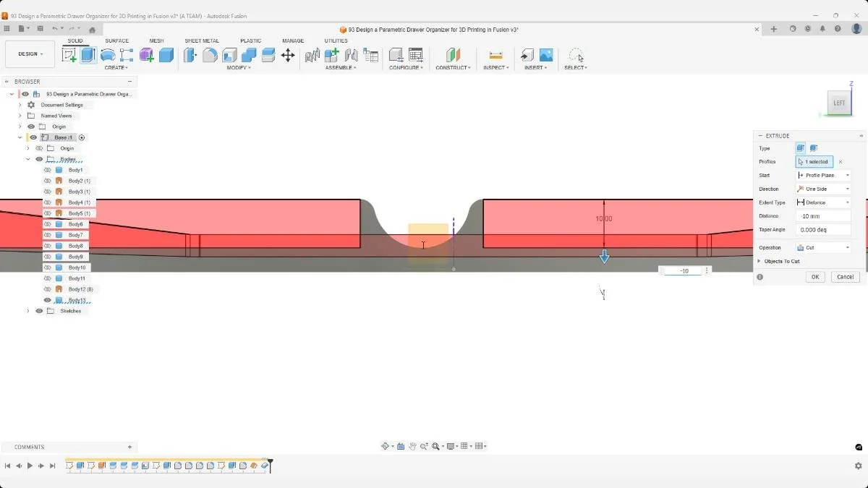The image size is (868, 488).
Task: Cancel the Extrude operation
Action: [x=845, y=277]
